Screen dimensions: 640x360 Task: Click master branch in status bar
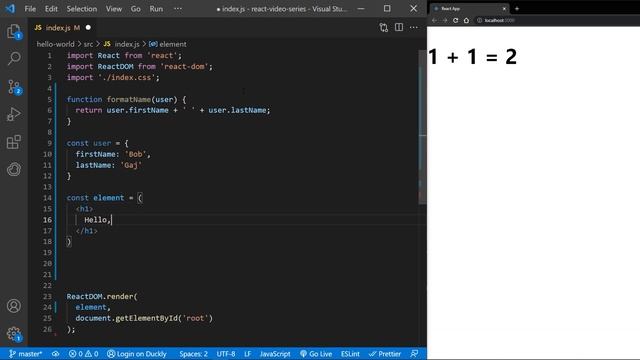point(25,354)
